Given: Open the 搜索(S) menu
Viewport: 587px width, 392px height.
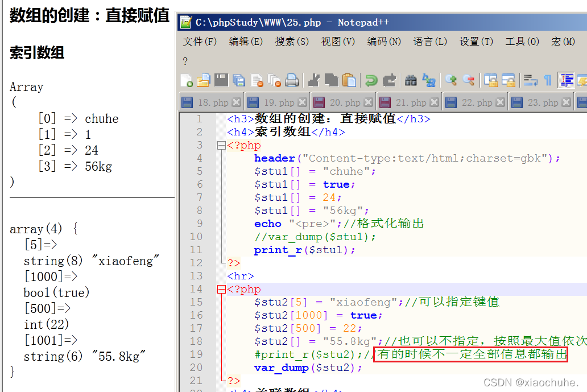Looking at the screenshot, I should pos(292,41).
